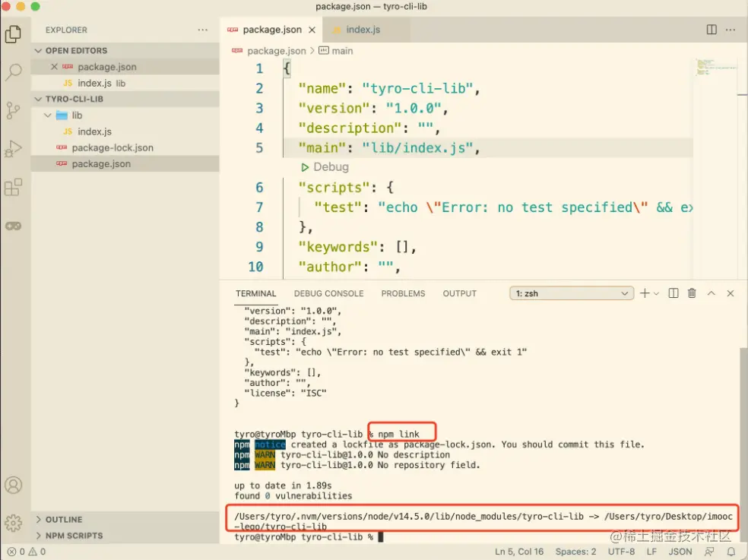Click the "name" key on line 2

point(322,89)
